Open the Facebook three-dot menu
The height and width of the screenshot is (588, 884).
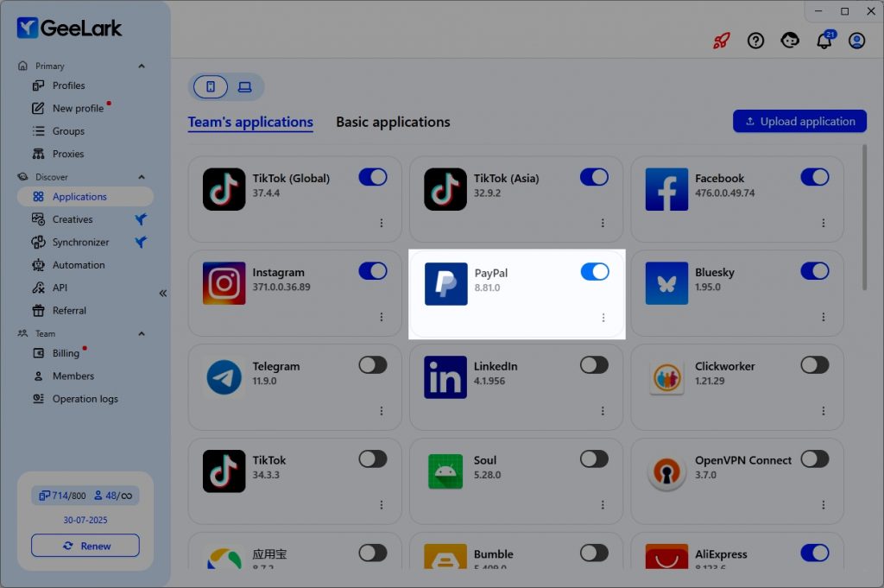[824, 224]
